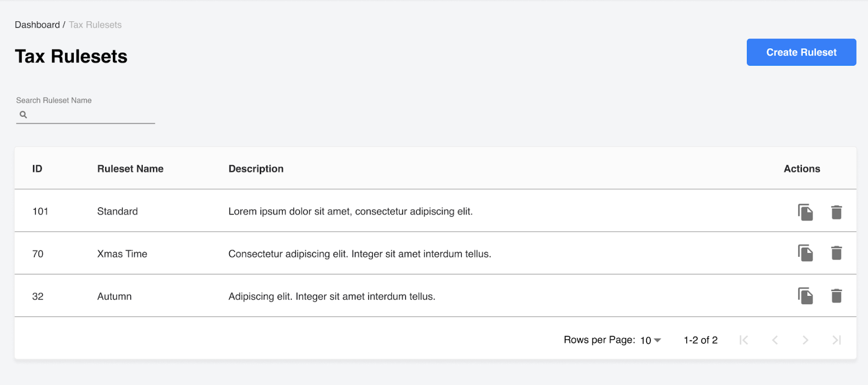The width and height of the screenshot is (868, 385).
Task: Go to next page arrow
Action: coord(806,340)
